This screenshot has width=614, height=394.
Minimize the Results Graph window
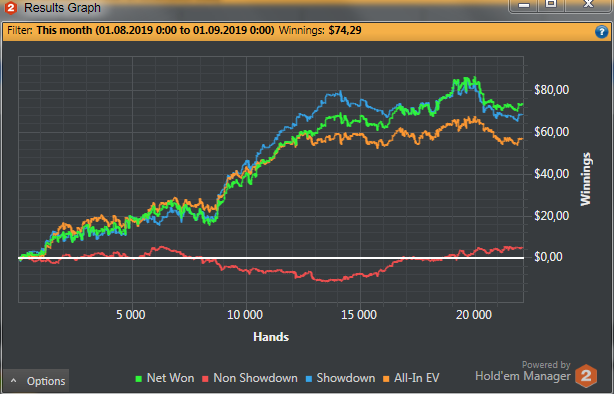point(524,5)
